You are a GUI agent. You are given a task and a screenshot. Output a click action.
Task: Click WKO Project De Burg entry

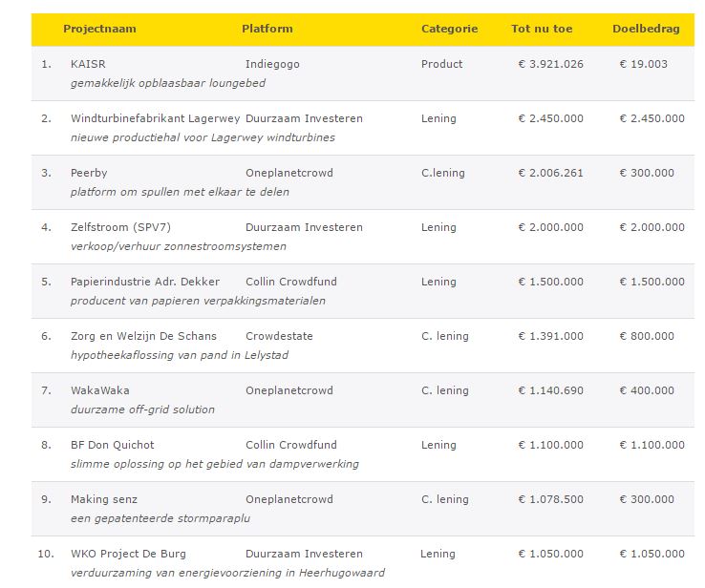[x=128, y=554]
